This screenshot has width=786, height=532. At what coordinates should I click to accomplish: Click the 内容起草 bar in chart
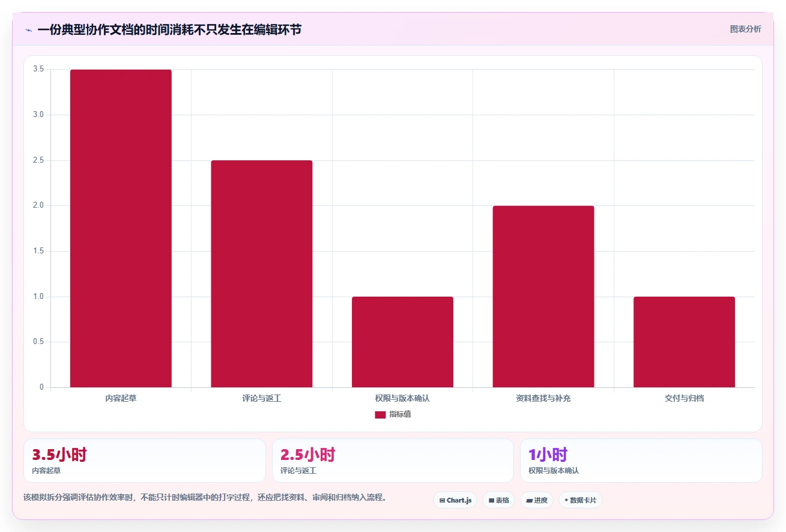tap(121, 228)
